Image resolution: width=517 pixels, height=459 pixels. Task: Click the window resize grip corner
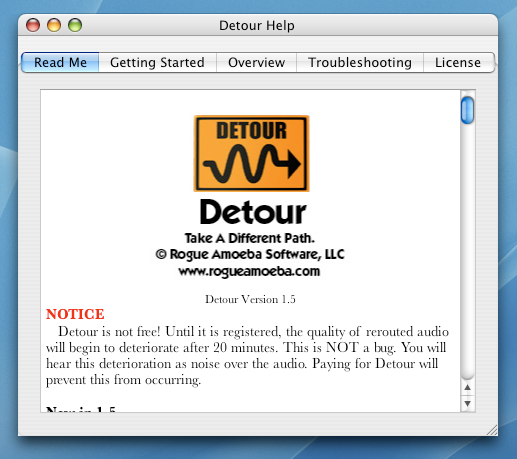(x=492, y=430)
